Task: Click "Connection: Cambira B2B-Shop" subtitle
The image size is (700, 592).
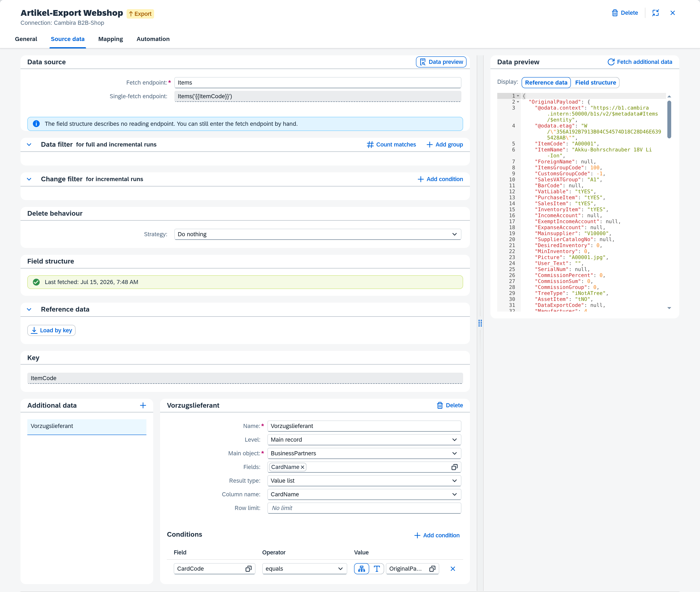Action: (62, 23)
